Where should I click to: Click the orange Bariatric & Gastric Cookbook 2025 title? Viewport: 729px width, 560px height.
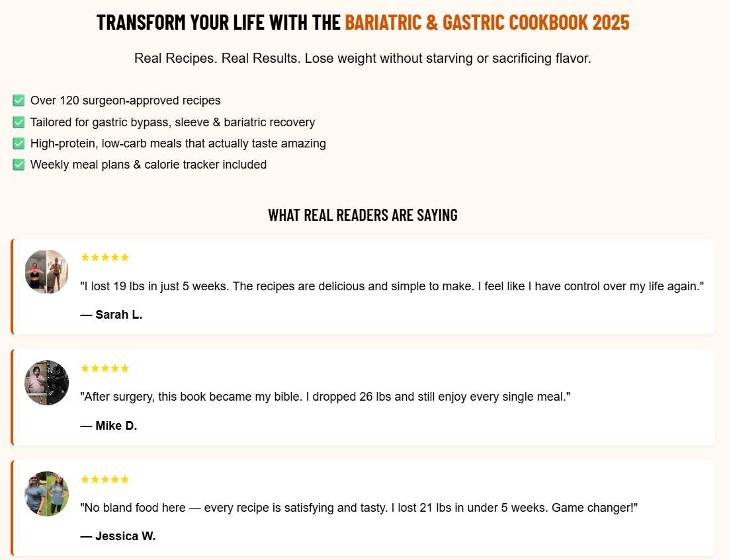point(487,22)
